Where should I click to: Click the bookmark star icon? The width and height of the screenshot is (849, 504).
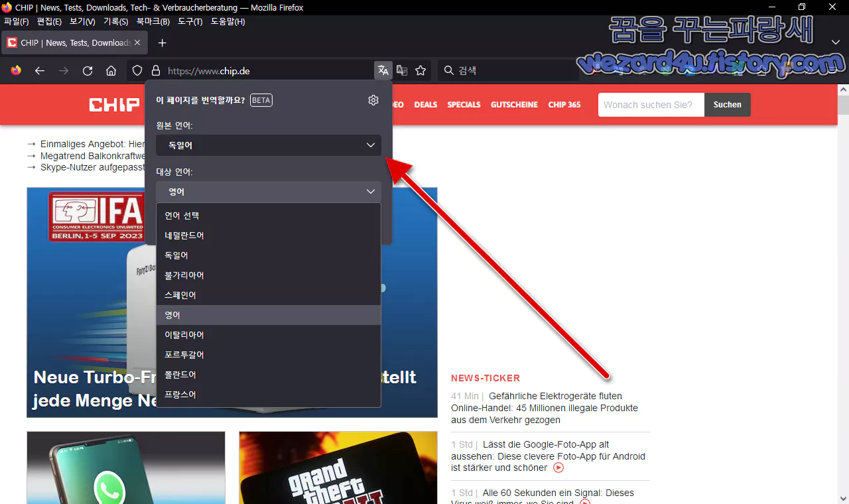click(421, 70)
